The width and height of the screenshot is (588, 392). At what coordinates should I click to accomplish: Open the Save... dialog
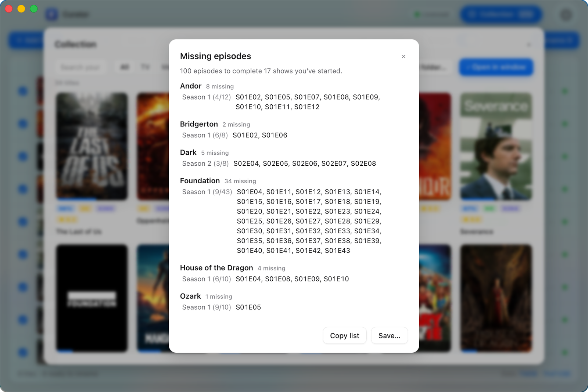click(x=390, y=335)
